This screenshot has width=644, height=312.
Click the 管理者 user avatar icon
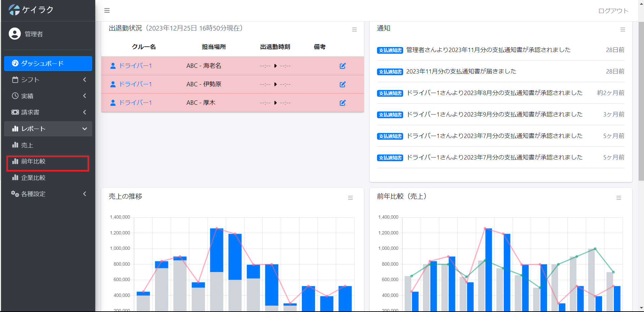pyautogui.click(x=15, y=34)
